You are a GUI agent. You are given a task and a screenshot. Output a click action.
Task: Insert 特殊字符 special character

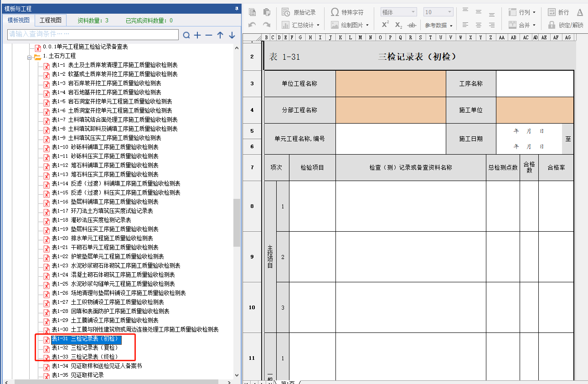point(347,12)
